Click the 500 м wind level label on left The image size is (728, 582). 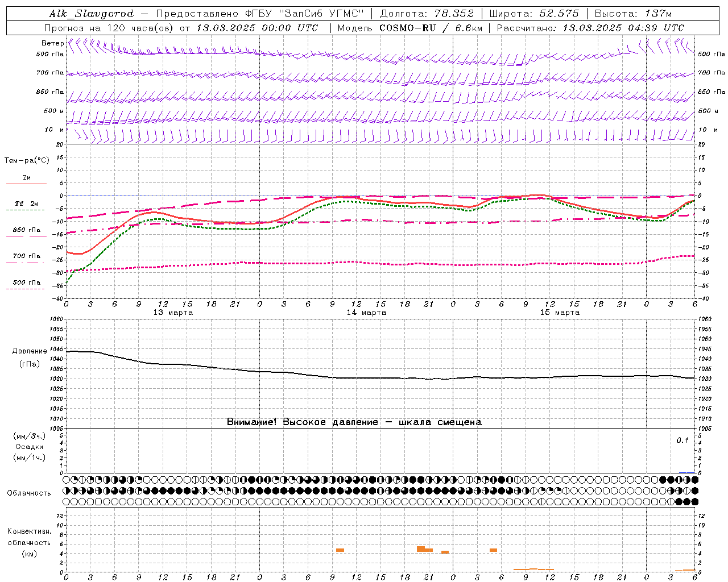(54, 111)
